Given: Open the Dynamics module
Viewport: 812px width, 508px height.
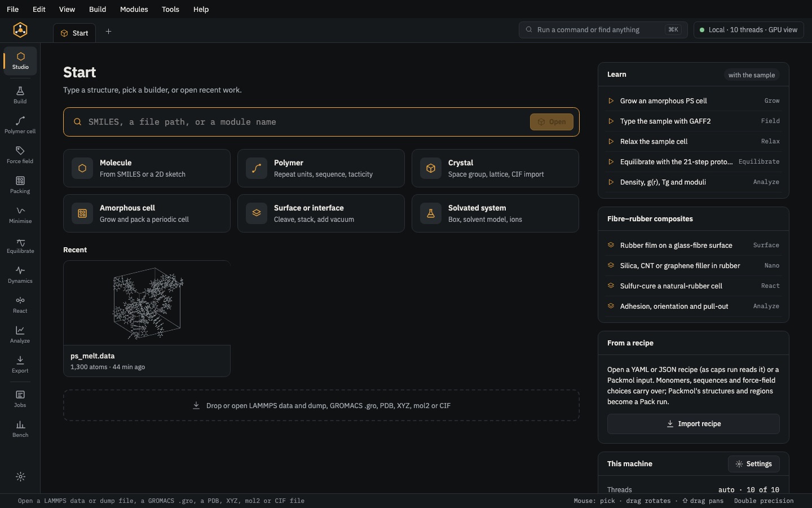Looking at the screenshot, I should click(20, 274).
